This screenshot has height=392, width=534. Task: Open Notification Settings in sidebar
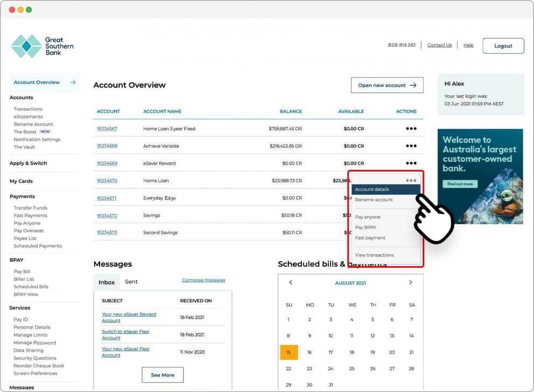click(37, 139)
